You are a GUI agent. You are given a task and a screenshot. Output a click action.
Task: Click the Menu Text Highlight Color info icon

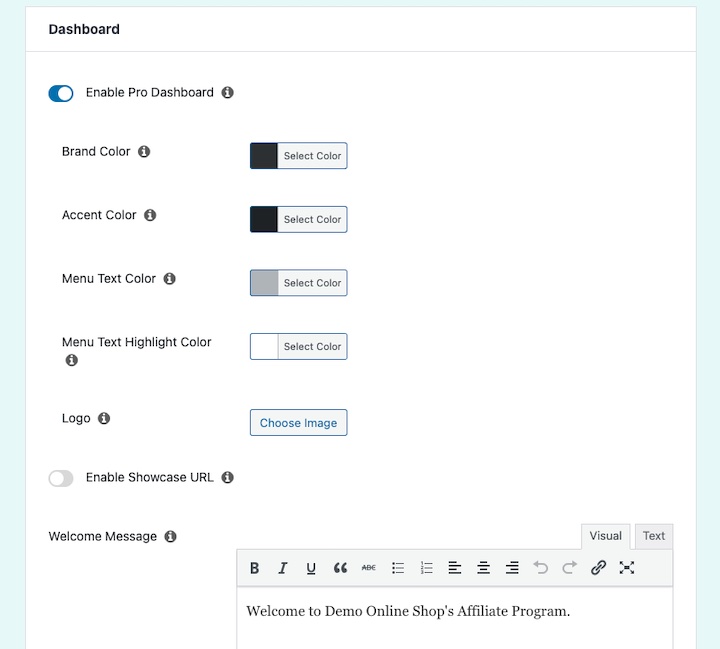click(71, 360)
